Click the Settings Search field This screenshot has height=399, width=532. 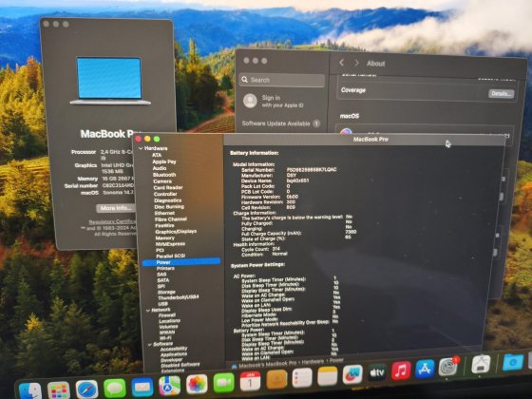pyautogui.click(x=281, y=80)
